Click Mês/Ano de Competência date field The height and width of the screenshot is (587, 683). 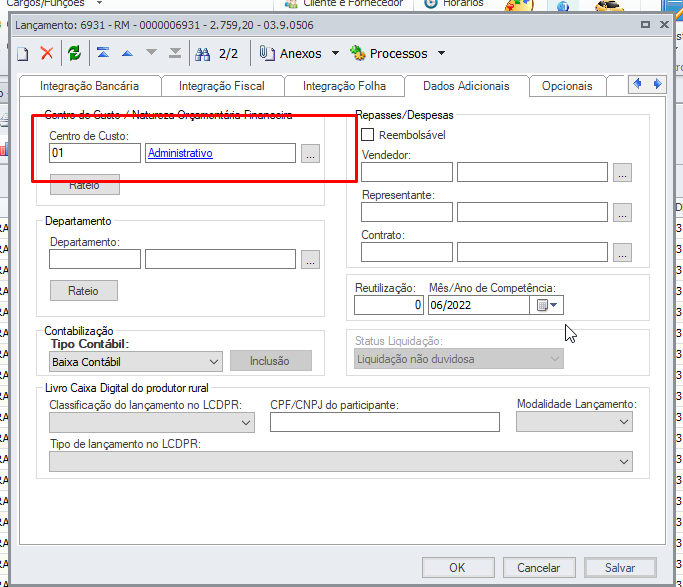click(x=479, y=305)
